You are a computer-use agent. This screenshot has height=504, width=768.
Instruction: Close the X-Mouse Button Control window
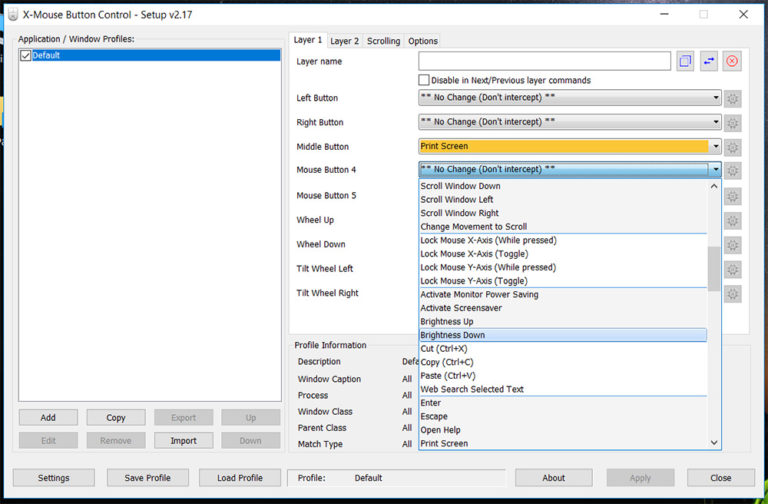743,15
